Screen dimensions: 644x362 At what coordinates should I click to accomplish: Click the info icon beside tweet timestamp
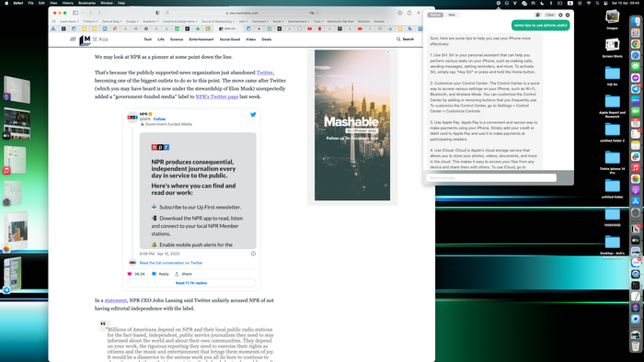pos(253,254)
